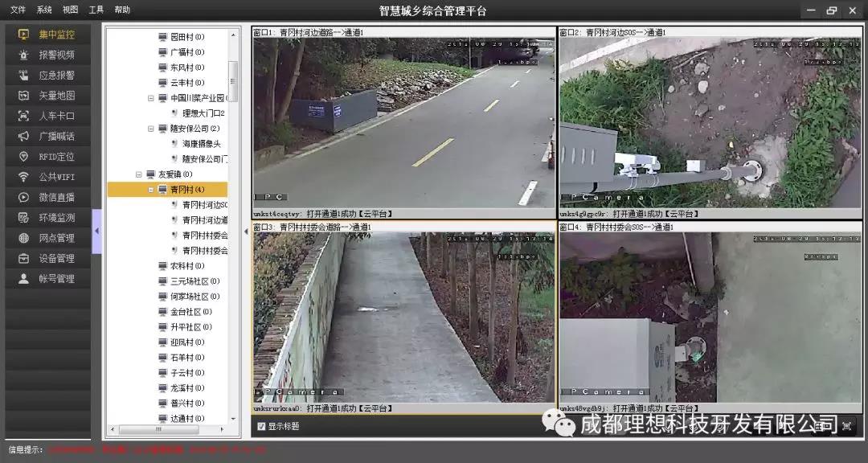Viewport: 868px width, 463px height.
Task: Collapse the device tree panel arrow handle
Action: click(96, 231)
